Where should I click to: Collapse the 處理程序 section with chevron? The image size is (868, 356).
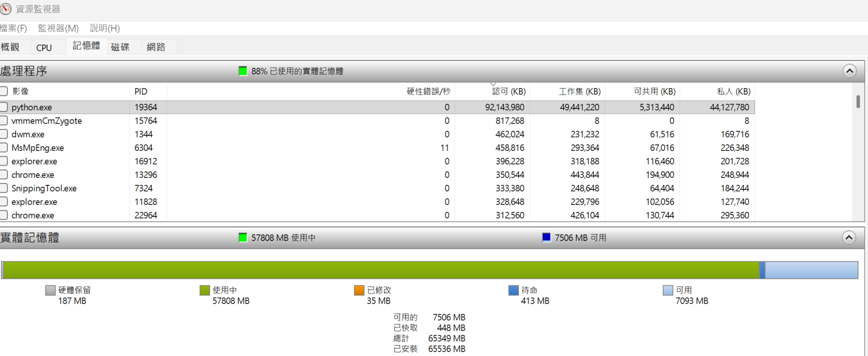[850, 71]
